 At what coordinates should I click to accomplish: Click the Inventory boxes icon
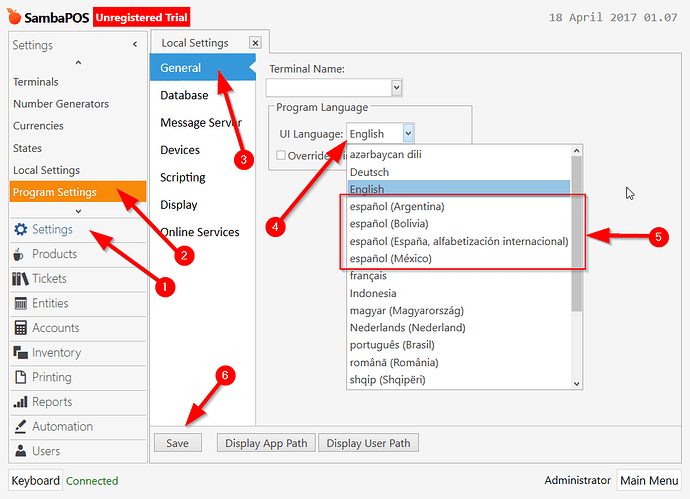click(x=21, y=352)
